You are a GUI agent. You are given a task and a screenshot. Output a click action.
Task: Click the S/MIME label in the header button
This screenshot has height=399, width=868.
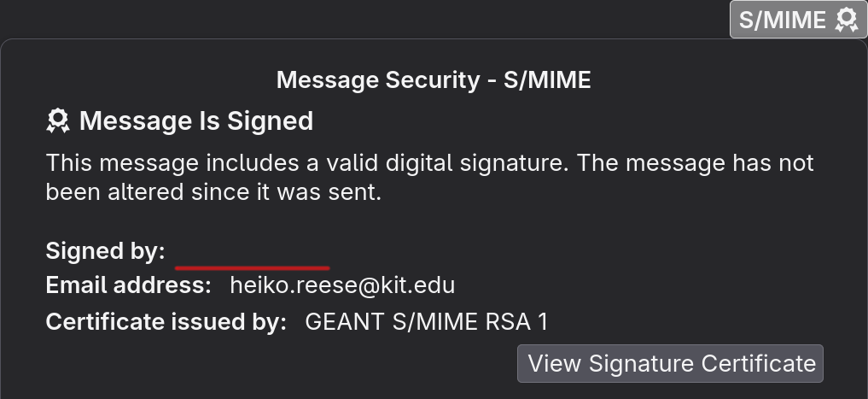782,20
